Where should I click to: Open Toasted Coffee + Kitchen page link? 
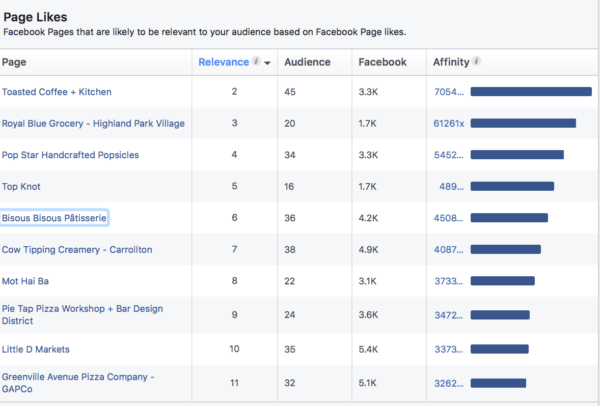click(x=57, y=92)
